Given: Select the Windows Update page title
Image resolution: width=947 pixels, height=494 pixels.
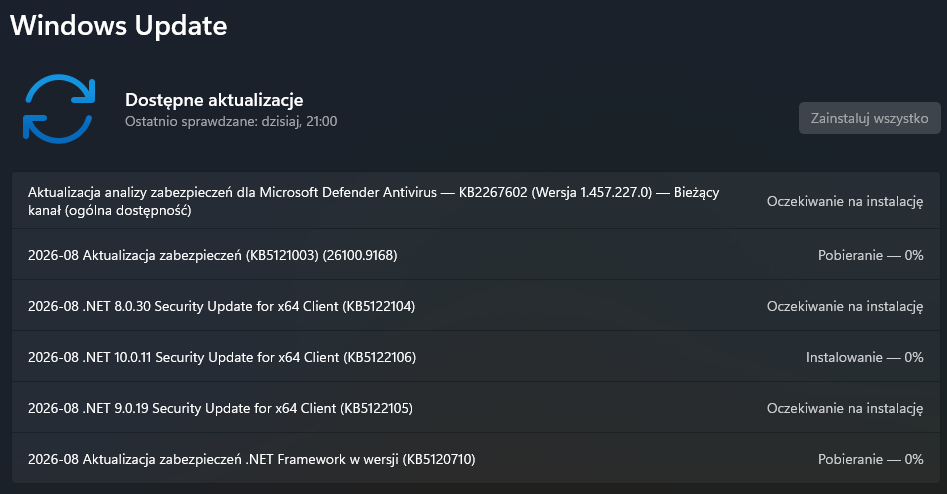Looking at the screenshot, I should pos(119,25).
